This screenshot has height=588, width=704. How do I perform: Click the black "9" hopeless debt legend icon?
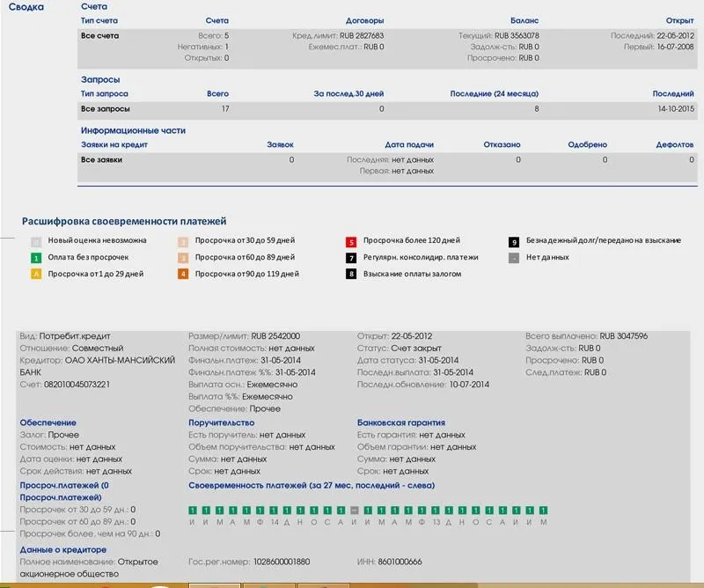[514, 240]
